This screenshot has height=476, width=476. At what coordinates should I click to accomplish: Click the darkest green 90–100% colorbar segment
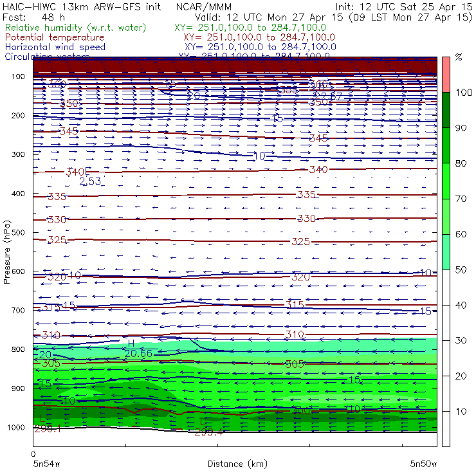[446, 110]
